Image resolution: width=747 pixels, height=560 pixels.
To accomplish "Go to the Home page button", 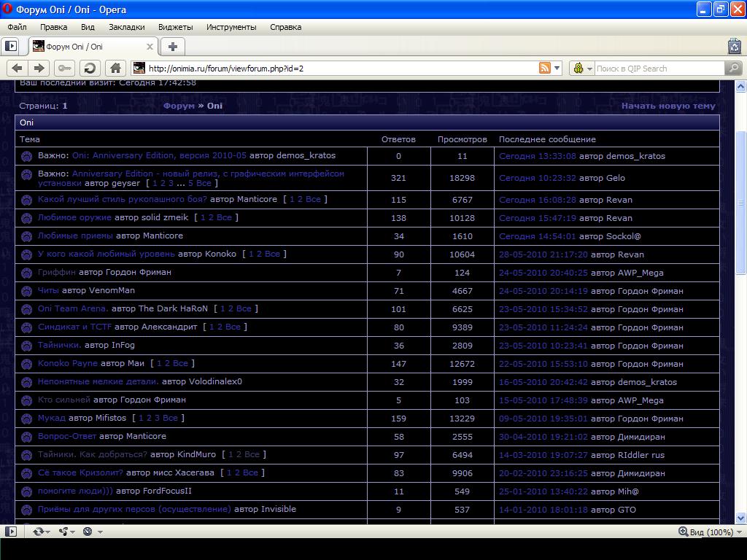I will [x=115, y=68].
